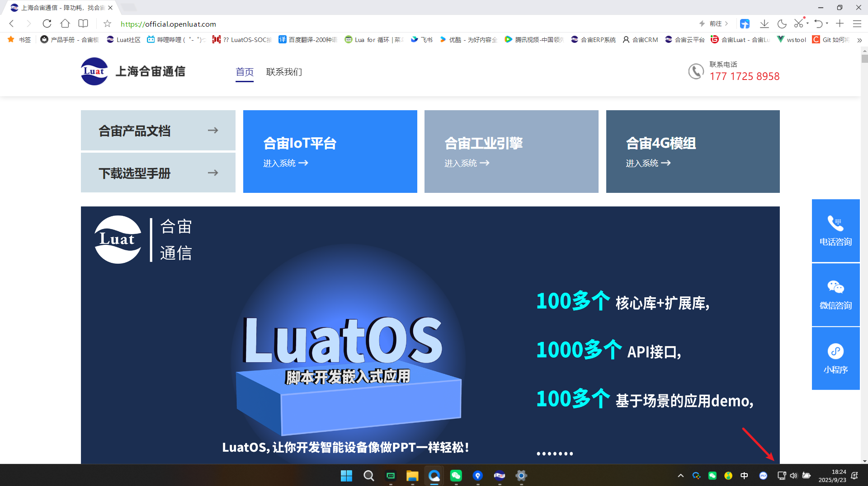The image size is (868, 486).
Task: Open the clock showing 18:24
Action: pos(832,476)
